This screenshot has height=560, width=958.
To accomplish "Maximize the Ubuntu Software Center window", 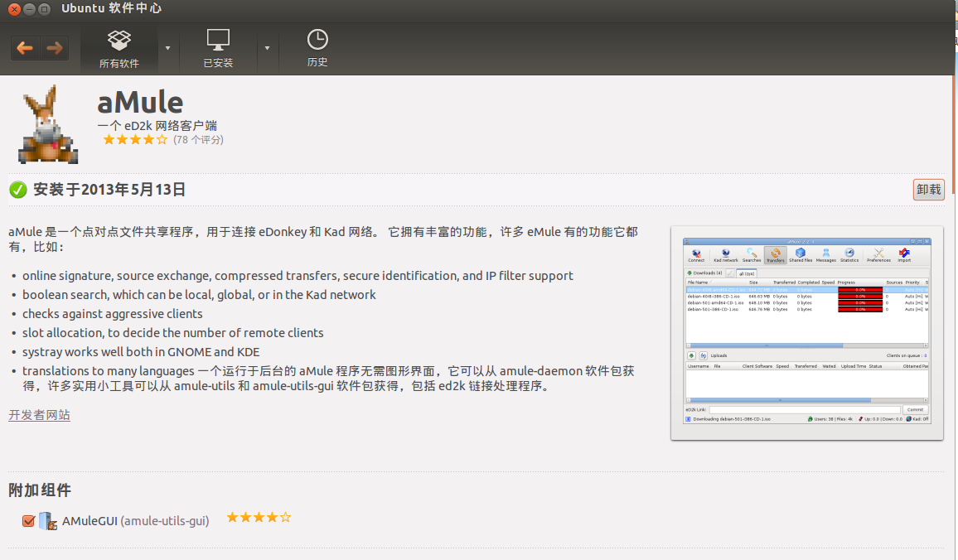I will click(x=45, y=9).
